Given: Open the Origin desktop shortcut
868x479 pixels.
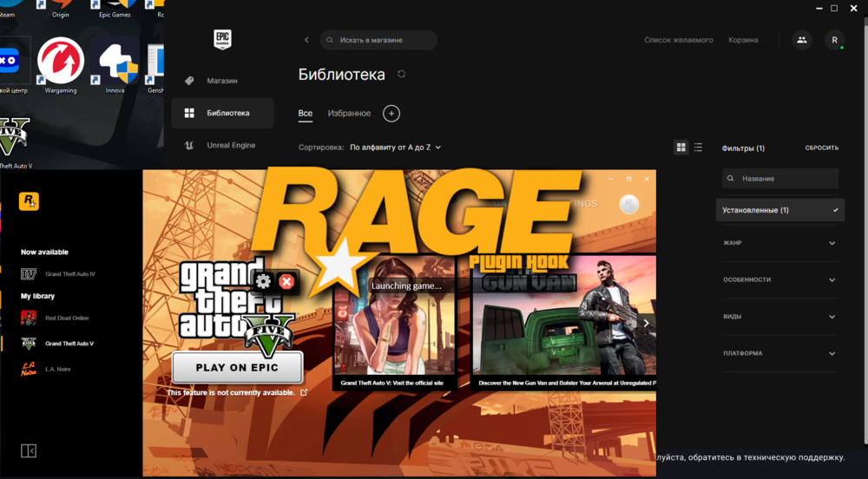Looking at the screenshot, I should 61,10.
